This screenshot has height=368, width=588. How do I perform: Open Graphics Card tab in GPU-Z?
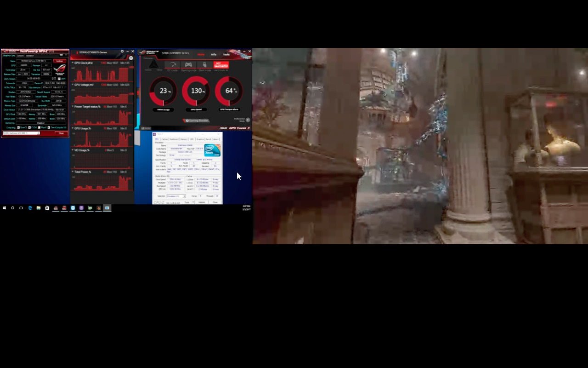[x=9, y=56]
